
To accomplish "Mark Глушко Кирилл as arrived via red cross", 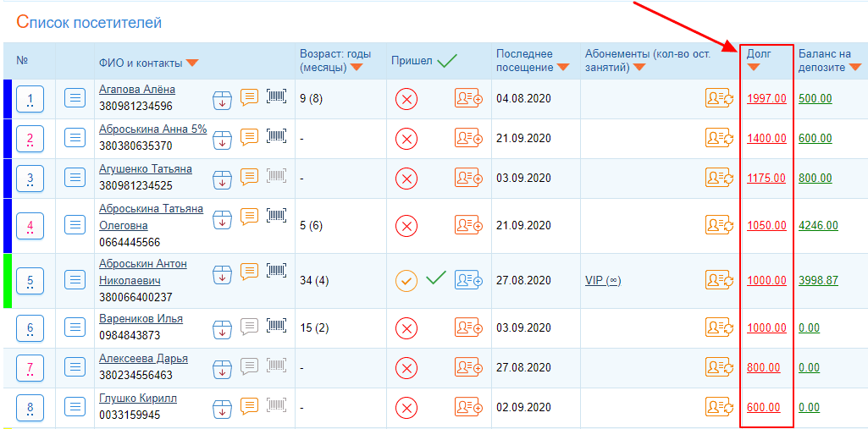I will coord(406,408).
